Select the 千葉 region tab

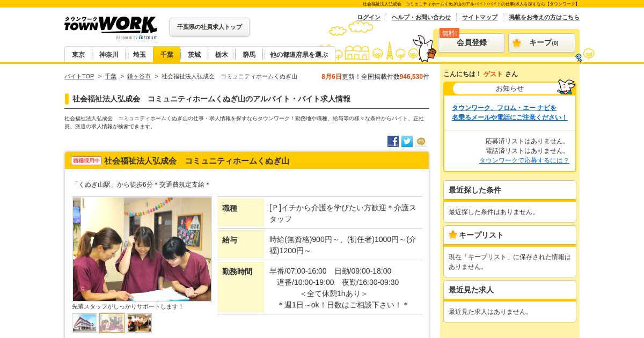click(167, 55)
